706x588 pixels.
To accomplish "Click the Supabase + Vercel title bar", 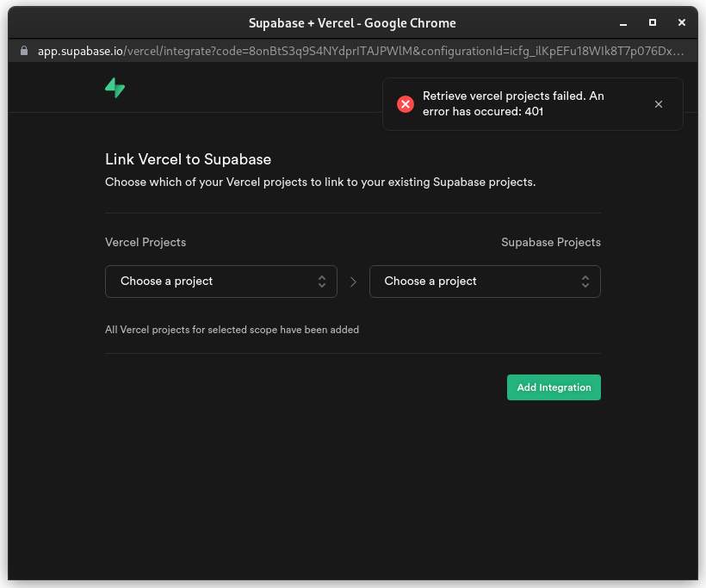I will click(352, 22).
